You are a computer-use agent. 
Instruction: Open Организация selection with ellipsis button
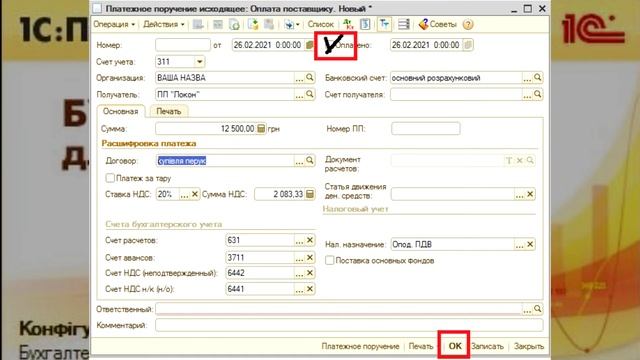(299, 78)
